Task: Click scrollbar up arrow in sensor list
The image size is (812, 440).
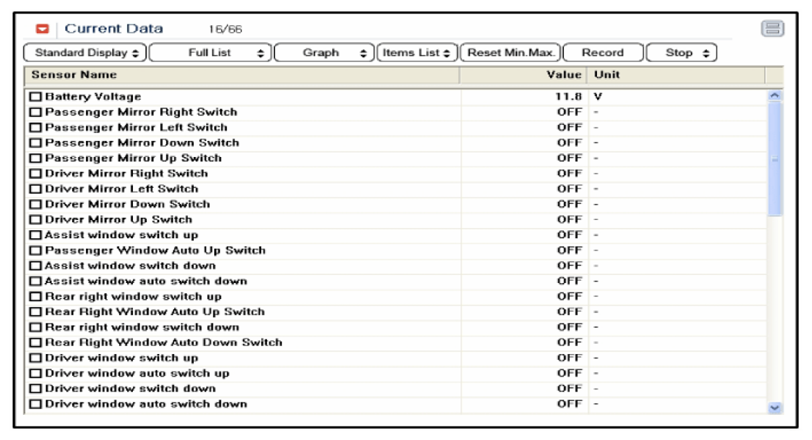Action: click(773, 96)
